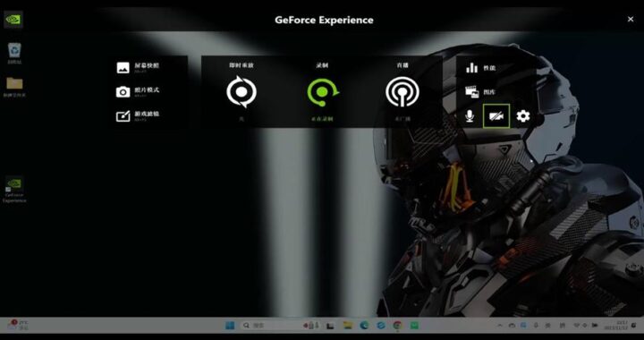
Task: Toggle the highlighted camera-off button
Action: (x=496, y=116)
